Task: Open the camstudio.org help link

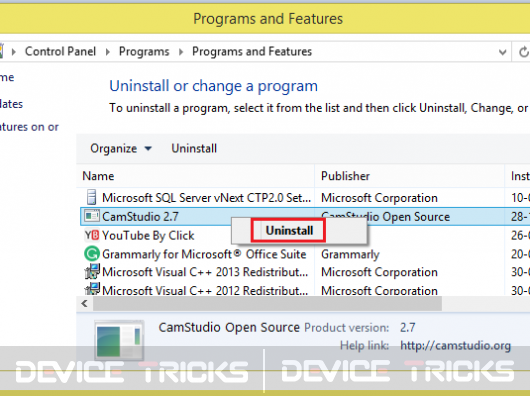Action: pos(455,346)
